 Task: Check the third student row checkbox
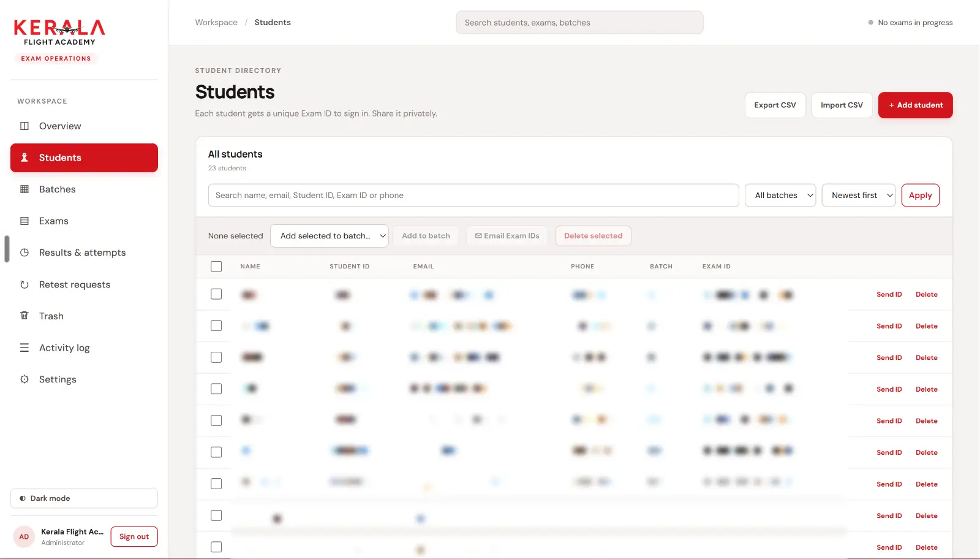coord(216,357)
